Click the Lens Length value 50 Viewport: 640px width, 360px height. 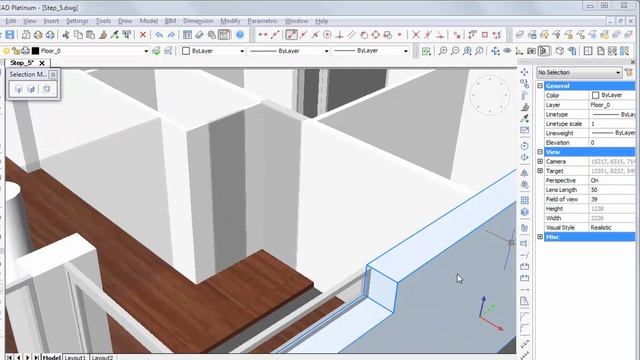coord(612,190)
